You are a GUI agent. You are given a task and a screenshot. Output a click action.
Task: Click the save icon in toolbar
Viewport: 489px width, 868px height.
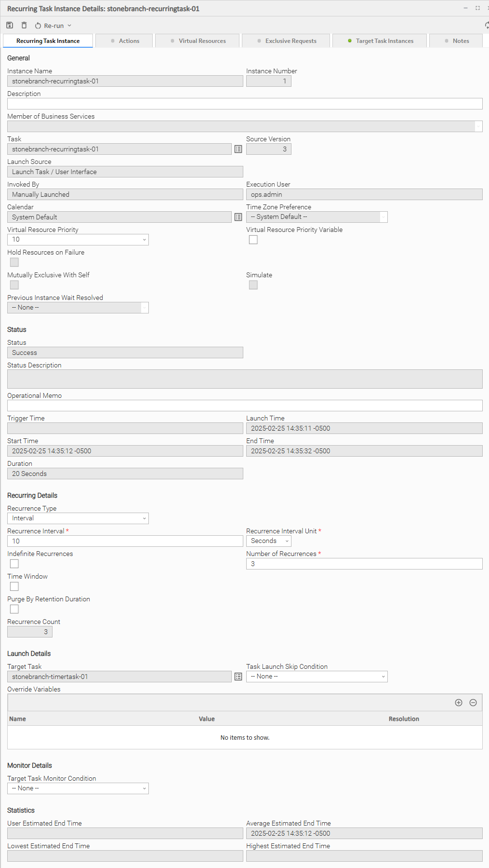[10, 26]
